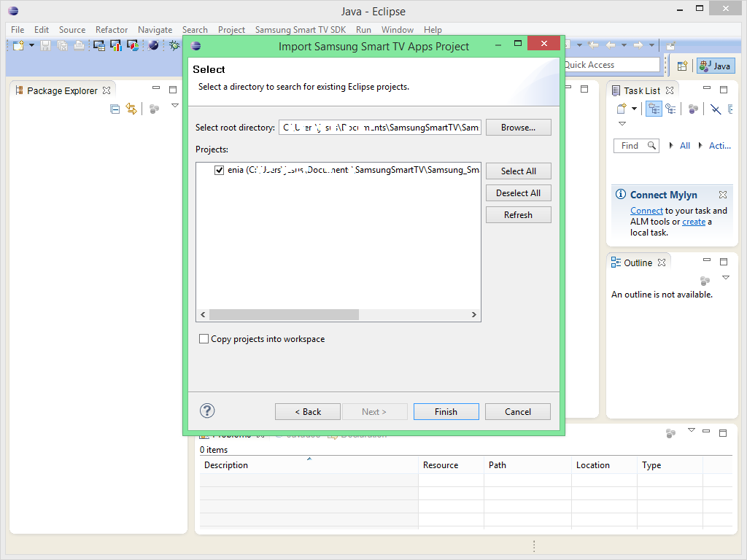This screenshot has width=747, height=560.
Task: Check Copy projects into workspace
Action: pyautogui.click(x=204, y=338)
